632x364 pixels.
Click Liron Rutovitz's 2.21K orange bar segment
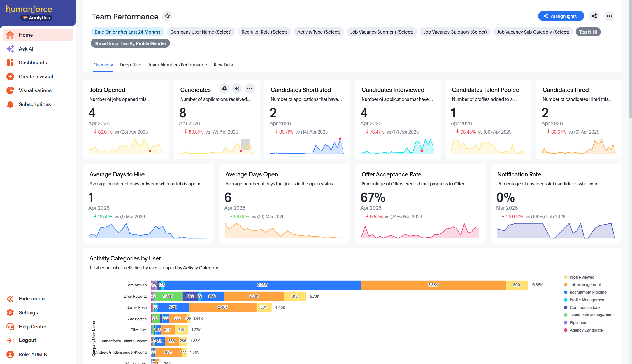coord(254,296)
